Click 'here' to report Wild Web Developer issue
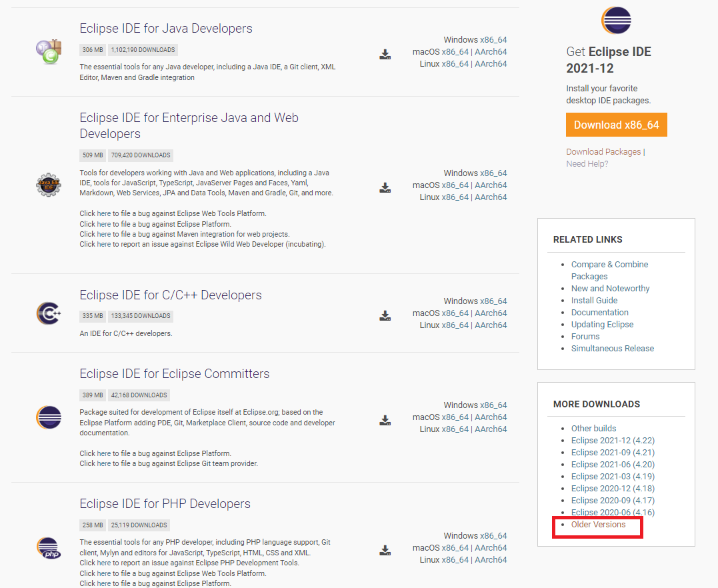Image resolution: width=718 pixels, height=588 pixels. pos(103,244)
